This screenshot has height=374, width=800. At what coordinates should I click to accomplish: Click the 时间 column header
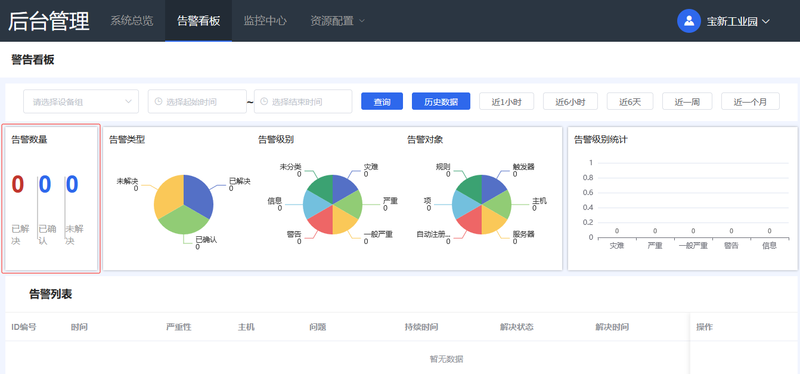click(79, 327)
